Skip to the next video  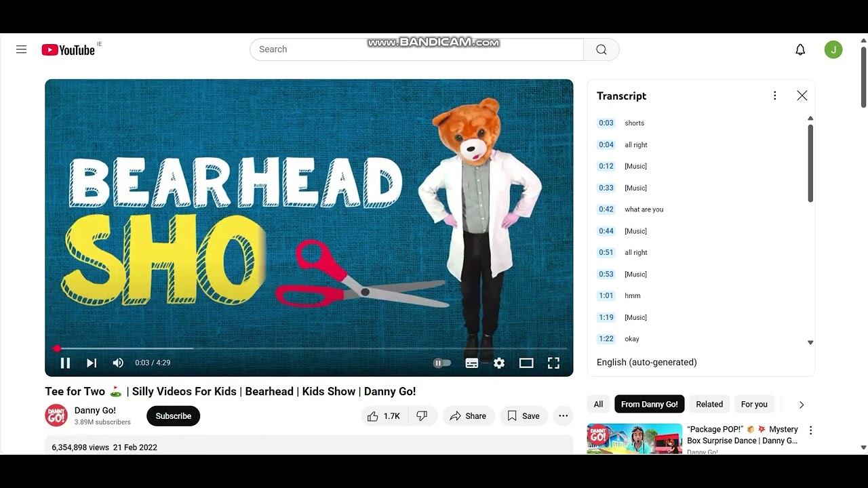[x=92, y=363]
